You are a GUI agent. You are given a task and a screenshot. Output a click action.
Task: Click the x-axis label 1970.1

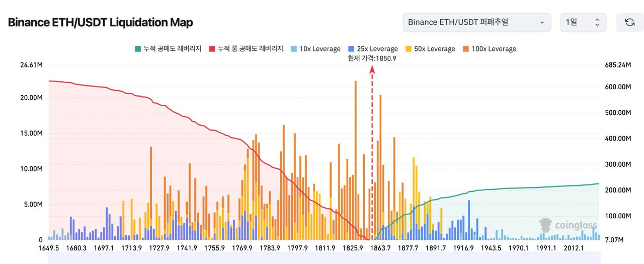pyautogui.click(x=519, y=247)
